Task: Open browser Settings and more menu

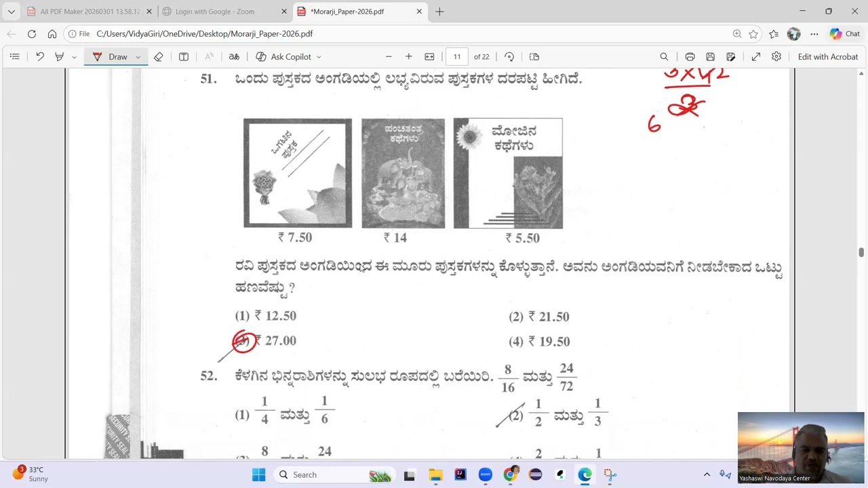Action: (x=814, y=34)
